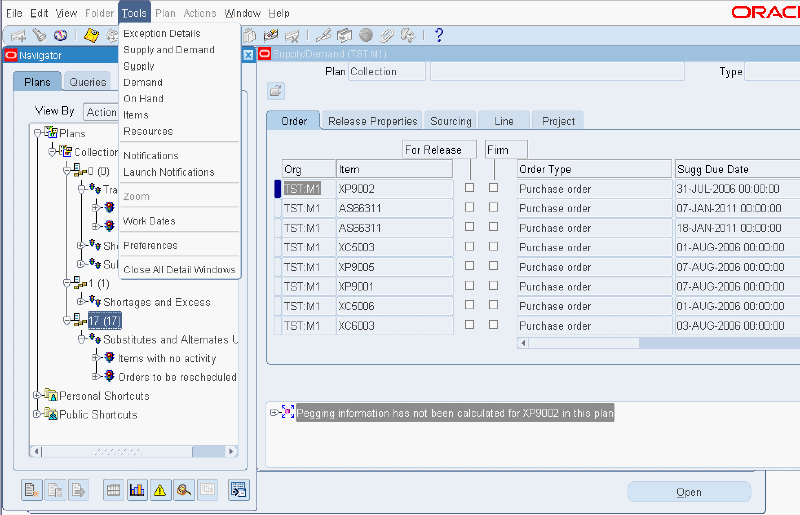Check Firm for item XP9002
800x515 pixels.
point(493,188)
